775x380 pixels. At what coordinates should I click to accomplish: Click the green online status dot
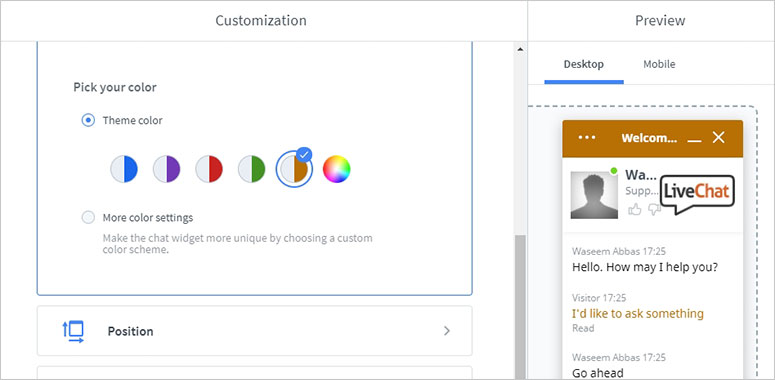[614, 170]
